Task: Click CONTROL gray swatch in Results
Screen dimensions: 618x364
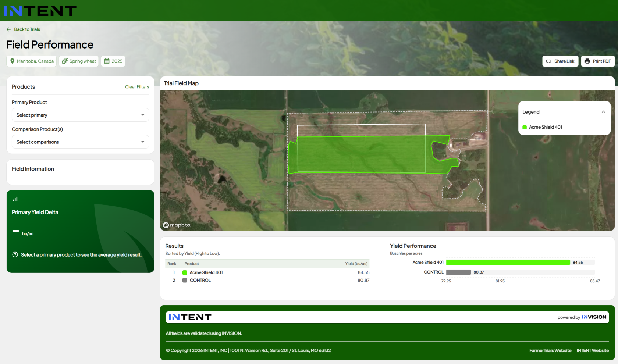Action: [x=185, y=280]
